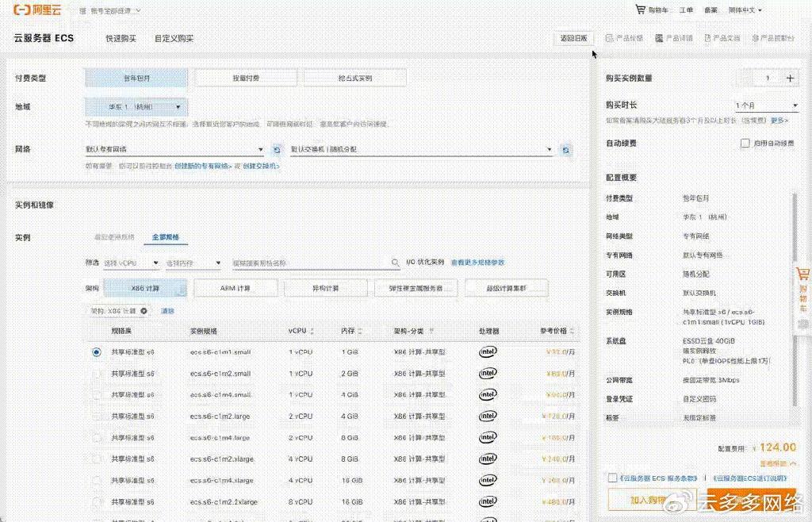Open the 购买时长 1个月 dropdown

click(x=767, y=106)
